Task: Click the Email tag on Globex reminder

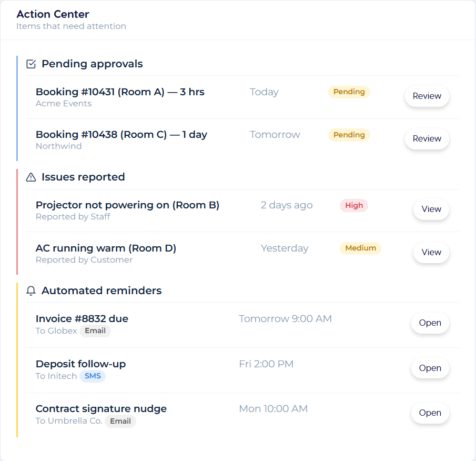Action: click(x=95, y=331)
